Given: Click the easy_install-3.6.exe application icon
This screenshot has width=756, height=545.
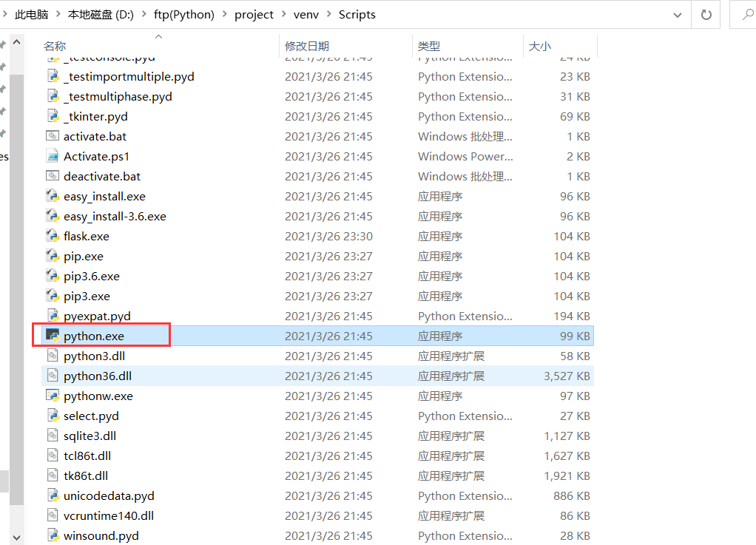Looking at the screenshot, I should 53,217.
